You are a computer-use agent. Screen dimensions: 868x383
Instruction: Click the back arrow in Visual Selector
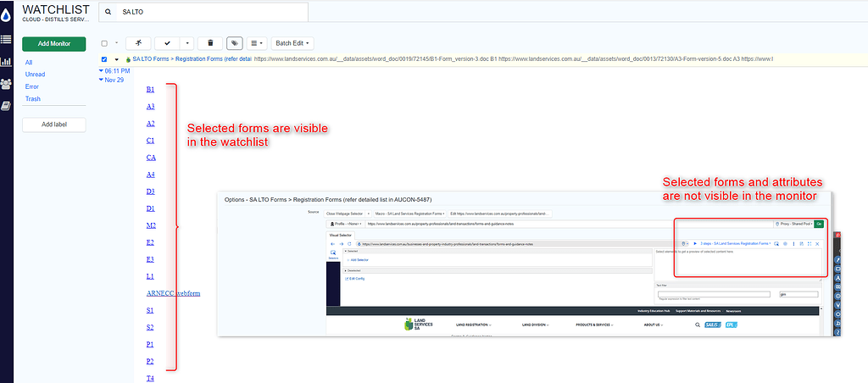(332, 243)
